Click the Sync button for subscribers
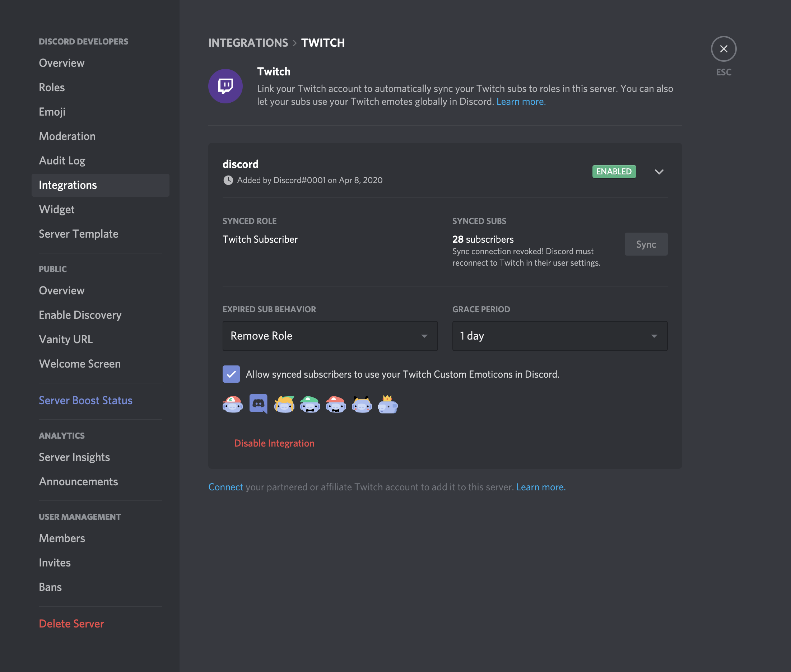The image size is (791, 672). (646, 244)
